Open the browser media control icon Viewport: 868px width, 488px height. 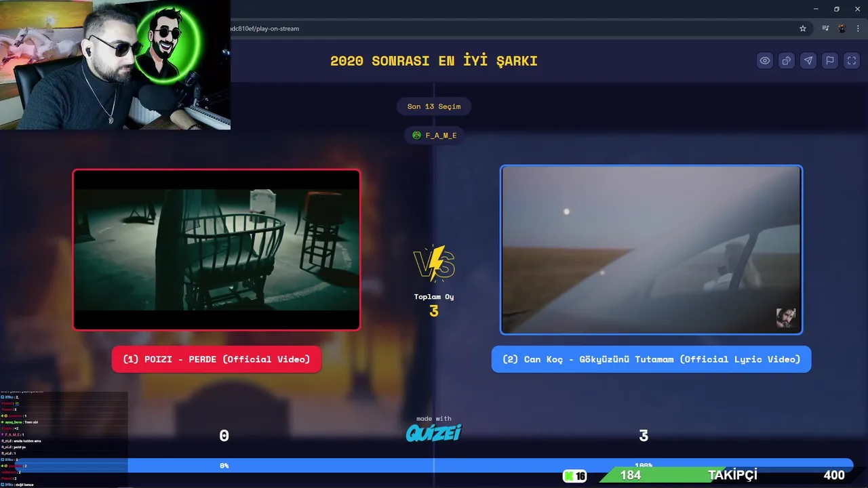[825, 28]
